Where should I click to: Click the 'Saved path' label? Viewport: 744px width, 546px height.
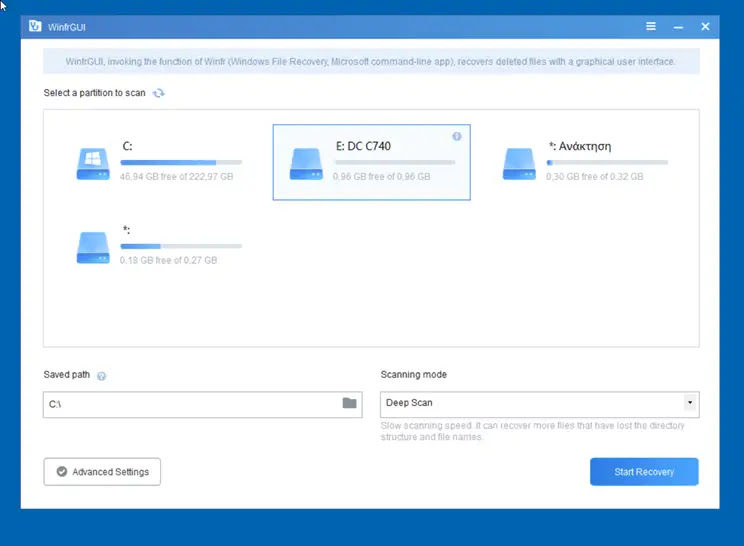[x=66, y=374]
